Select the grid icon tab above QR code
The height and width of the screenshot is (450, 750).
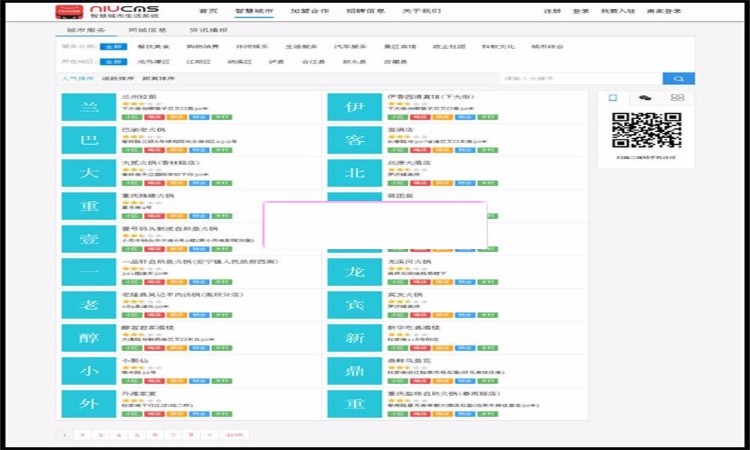(677, 98)
